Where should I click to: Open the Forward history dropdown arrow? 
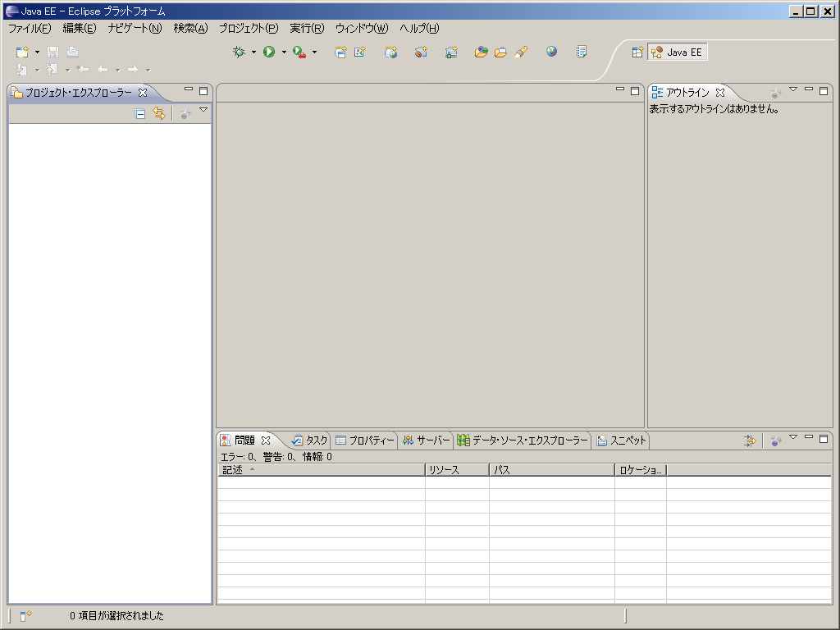click(148, 70)
